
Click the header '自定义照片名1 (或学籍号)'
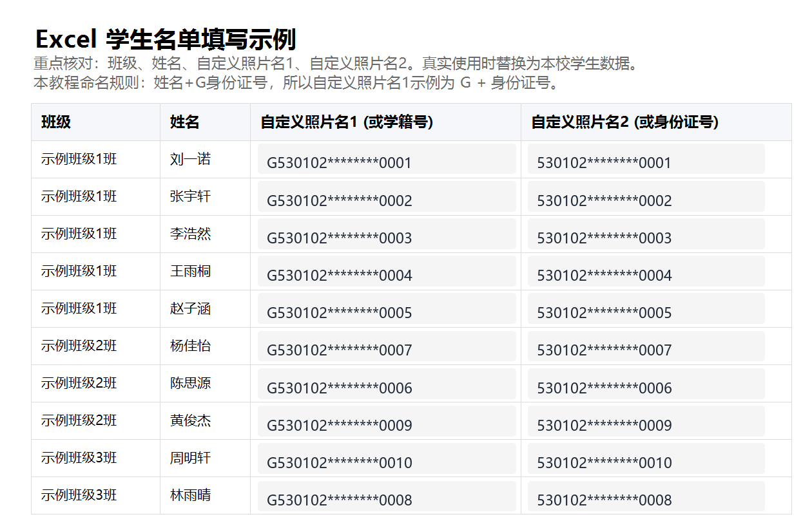(x=347, y=122)
